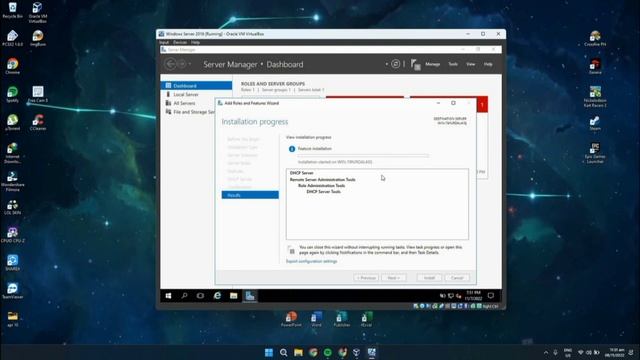Open the Epic Games Launcher desktop icon
Image resolution: width=640 pixels, height=360 pixels.
[x=595, y=153]
